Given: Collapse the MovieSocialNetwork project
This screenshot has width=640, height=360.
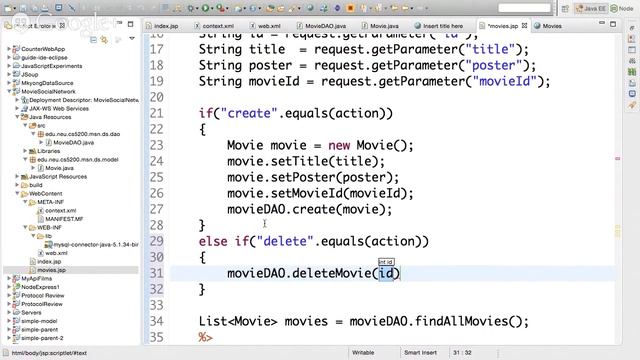Looking at the screenshot, I should tap(9, 91).
